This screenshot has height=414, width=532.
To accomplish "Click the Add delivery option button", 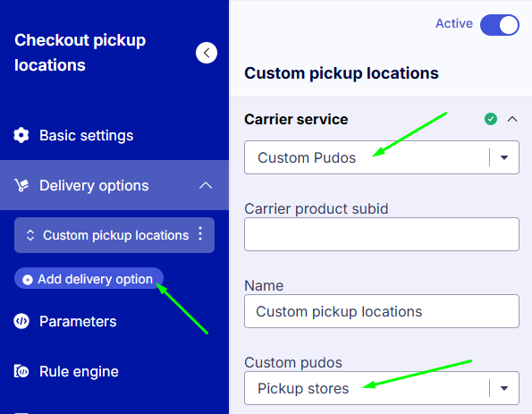I will (x=89, y=279).
